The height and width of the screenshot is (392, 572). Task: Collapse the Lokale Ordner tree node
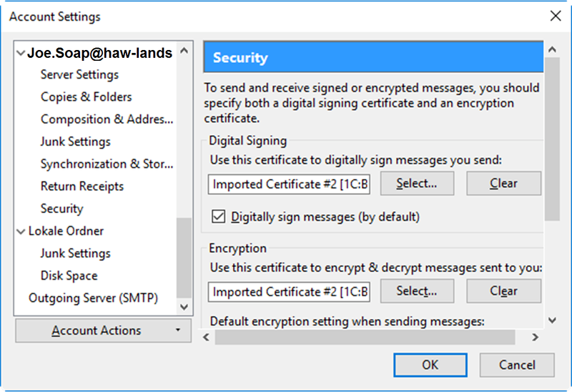tap(21, 231)
